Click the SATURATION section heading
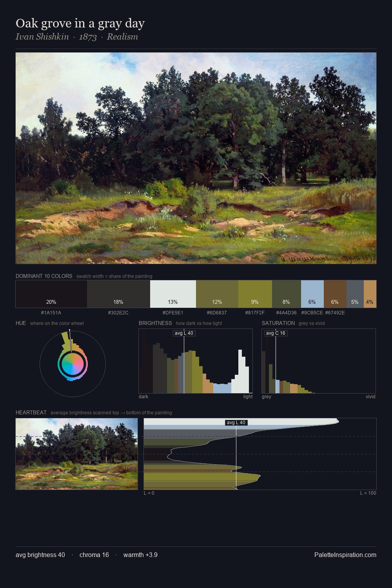The height and width of the screenshot is (588, 392). (x=278, y=323)
